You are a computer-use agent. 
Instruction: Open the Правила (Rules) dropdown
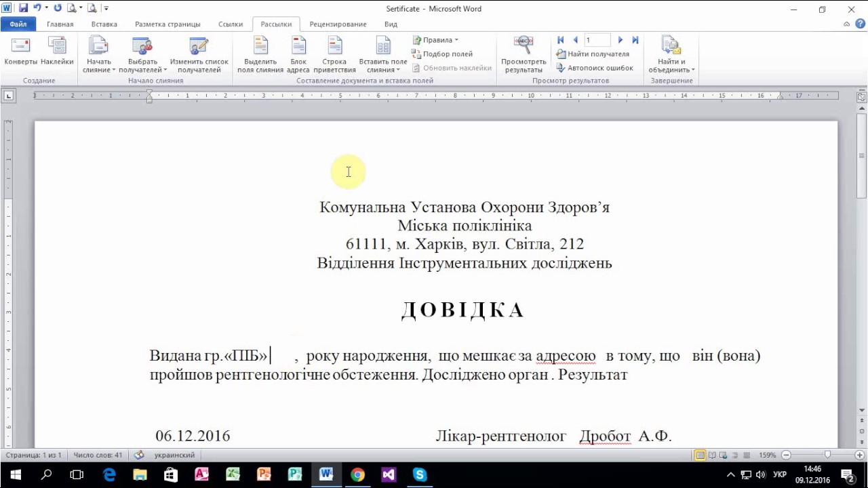(435, 40)
